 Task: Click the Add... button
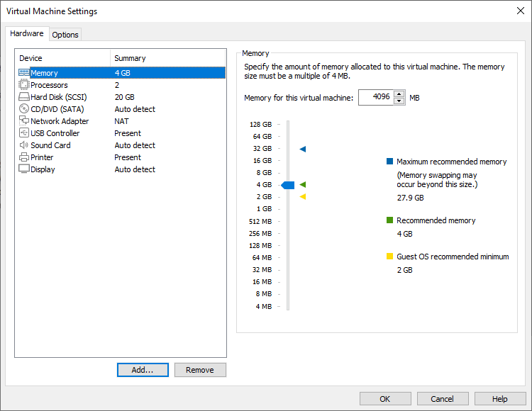143,370
